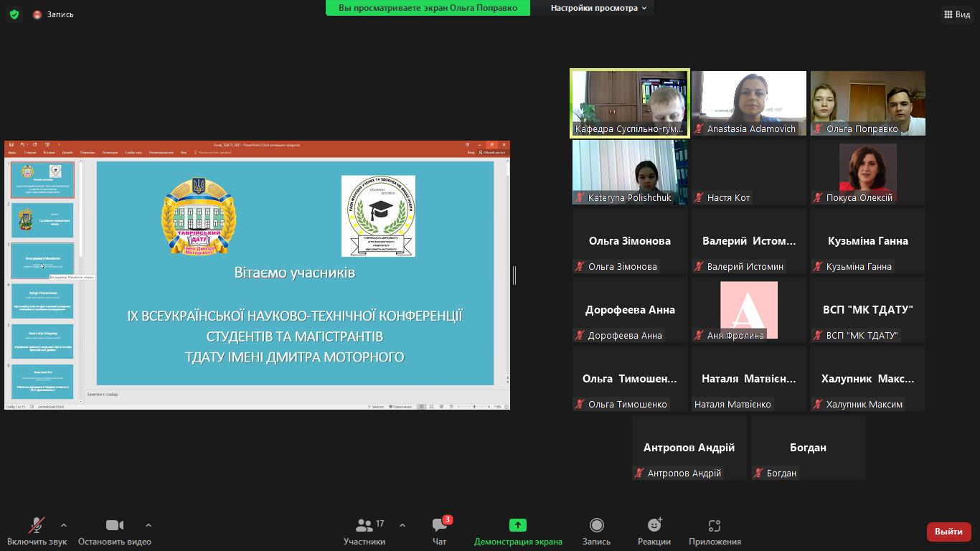Click the Save icon in PowerPoint title bar
980x551 pixels.
tap(10, 145)
